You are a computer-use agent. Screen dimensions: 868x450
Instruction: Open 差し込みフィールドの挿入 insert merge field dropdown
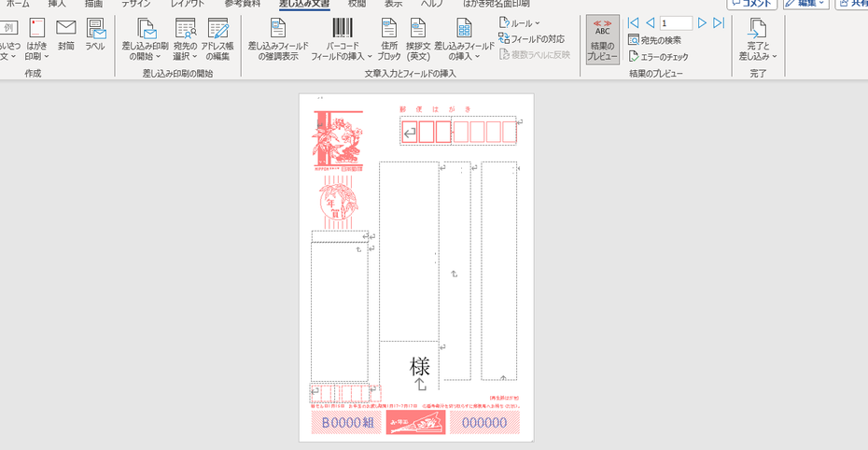point(465,40)
